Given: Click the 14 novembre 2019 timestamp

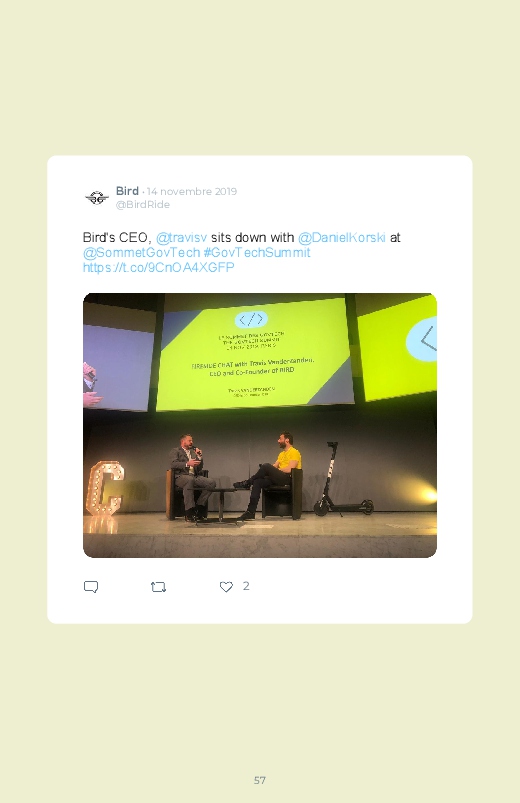Looking at the screenshot, I should point(192,192).
